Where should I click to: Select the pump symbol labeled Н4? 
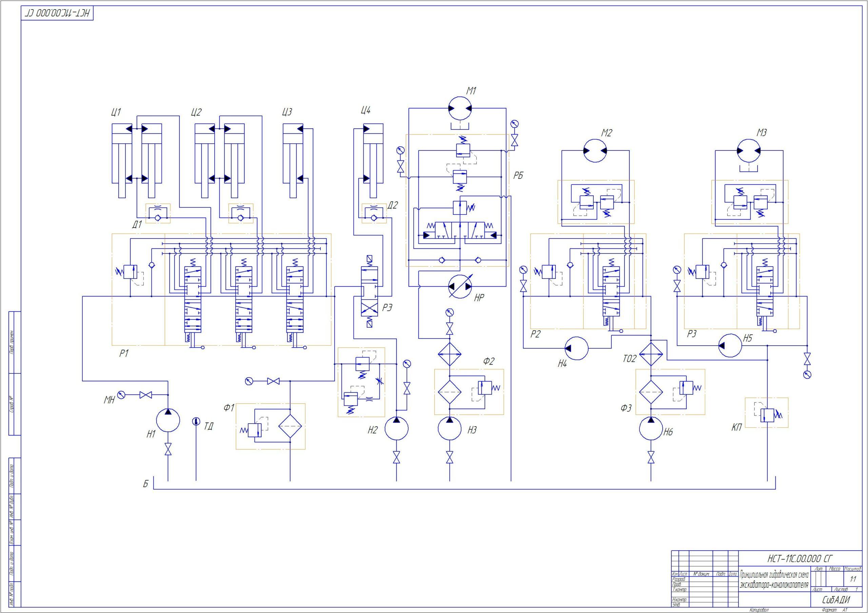[x=576, y=348]
